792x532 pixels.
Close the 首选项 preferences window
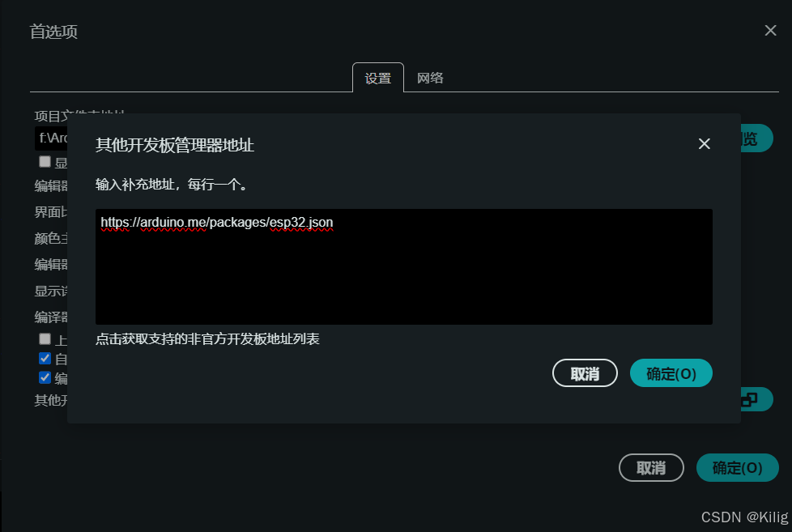coord(770,31)
